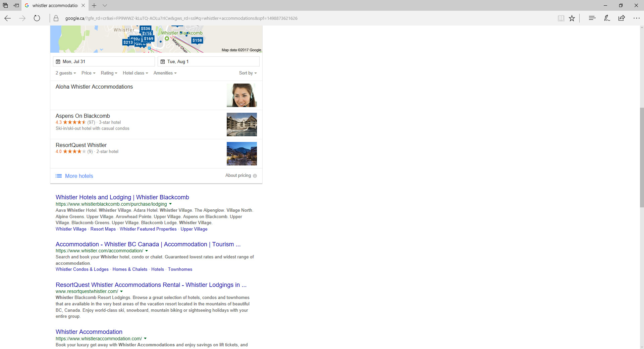The image size is (644, 349).
Task: Click the Share icon in toolbar
Action: (622, 18)
